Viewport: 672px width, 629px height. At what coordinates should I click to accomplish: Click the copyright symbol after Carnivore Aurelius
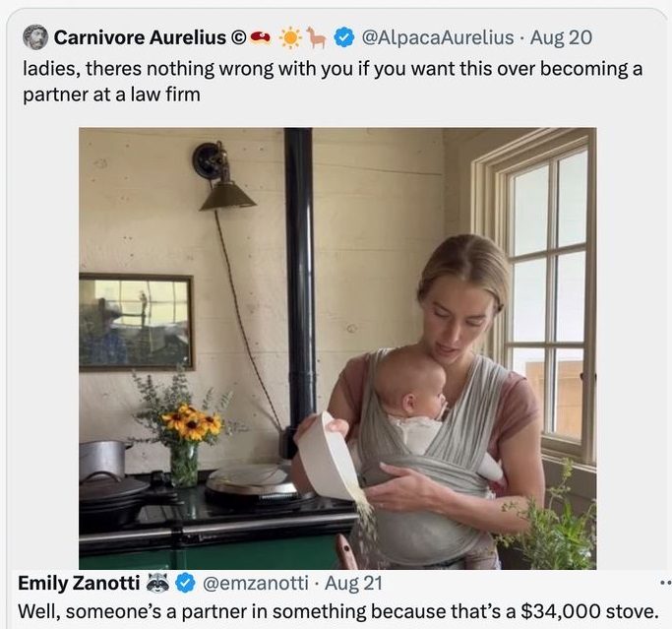click(x=237, y=38)
